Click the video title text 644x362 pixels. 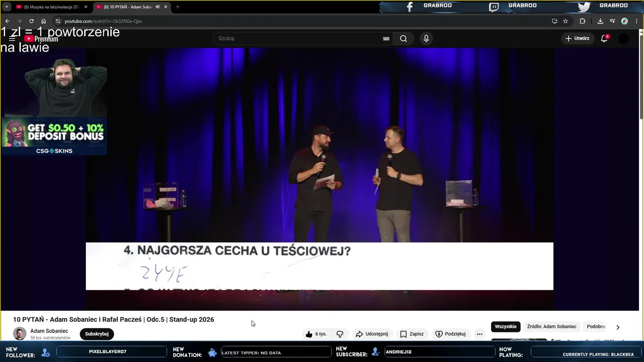[114, 319]
